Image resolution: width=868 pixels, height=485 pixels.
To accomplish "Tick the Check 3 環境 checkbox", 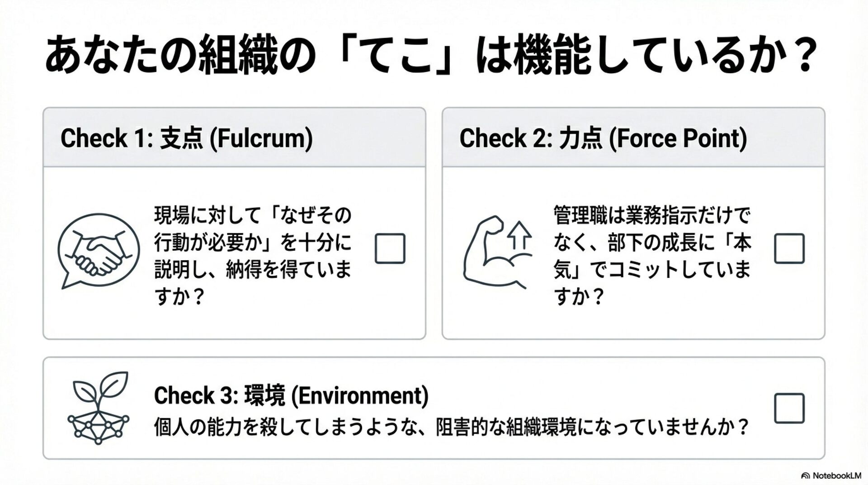I will (789, 408).
